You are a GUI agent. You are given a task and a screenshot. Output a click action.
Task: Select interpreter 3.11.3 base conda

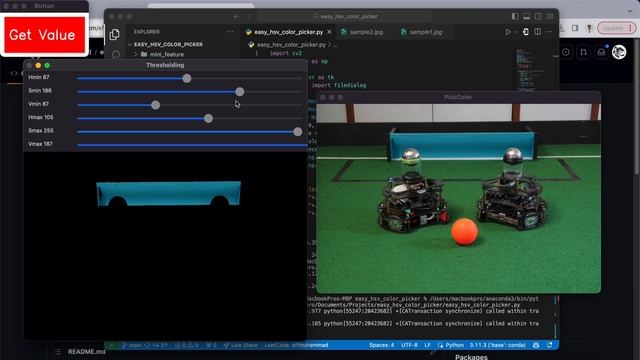pos(498,345)
